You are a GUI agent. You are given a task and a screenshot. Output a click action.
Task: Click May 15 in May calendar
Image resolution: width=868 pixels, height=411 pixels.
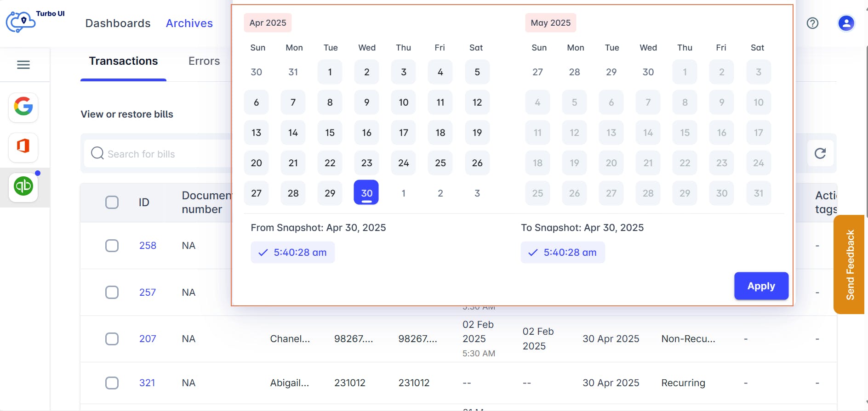[685, 133]
